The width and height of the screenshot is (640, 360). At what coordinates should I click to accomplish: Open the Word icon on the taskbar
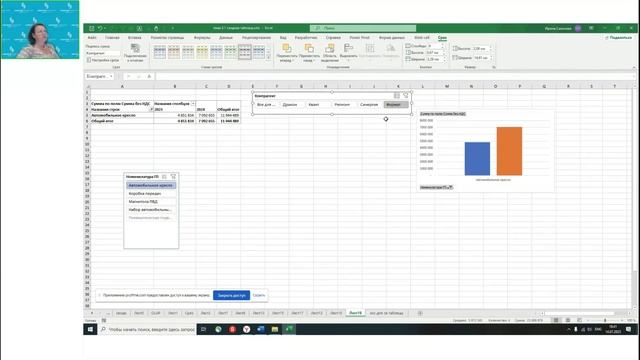coord(260,329)
